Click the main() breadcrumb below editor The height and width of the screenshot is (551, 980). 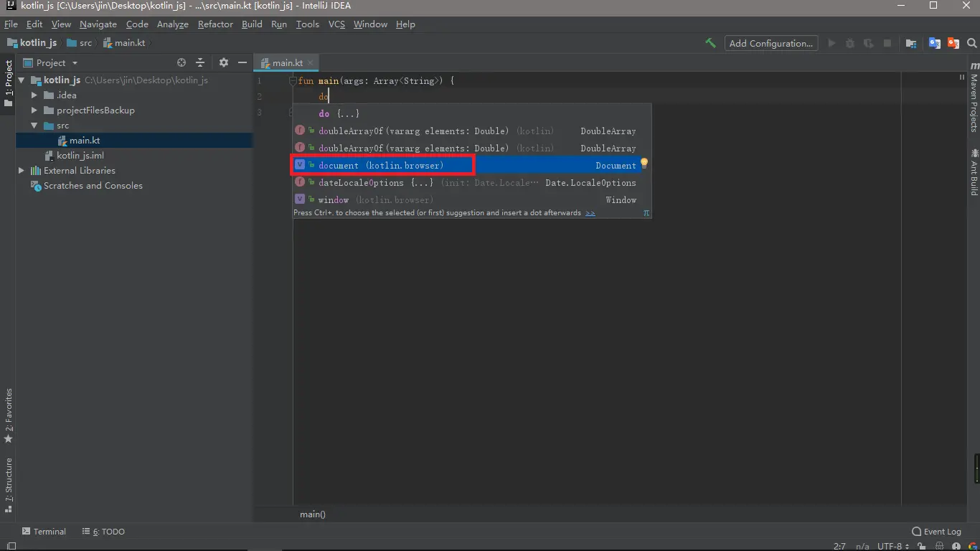(313, 514)
